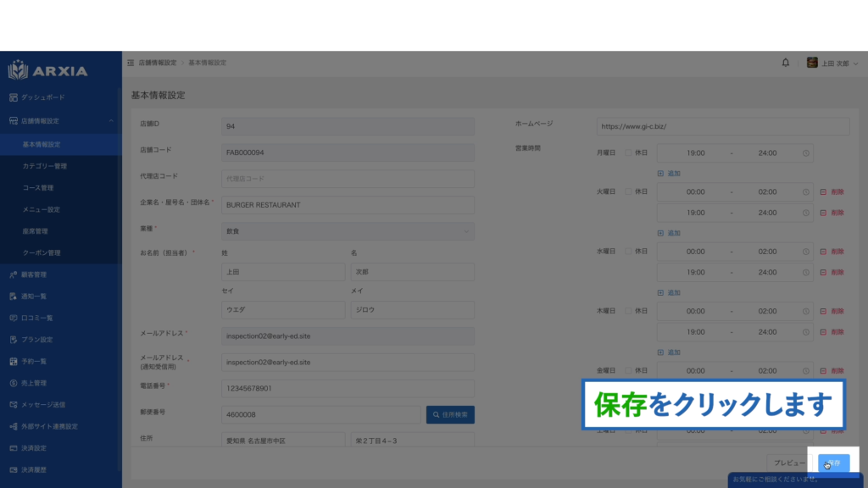Screen dimensions: 868x488
Task: Delete 金曜日 00:00 - 02:00 time slot
Action: click(832, 371)
